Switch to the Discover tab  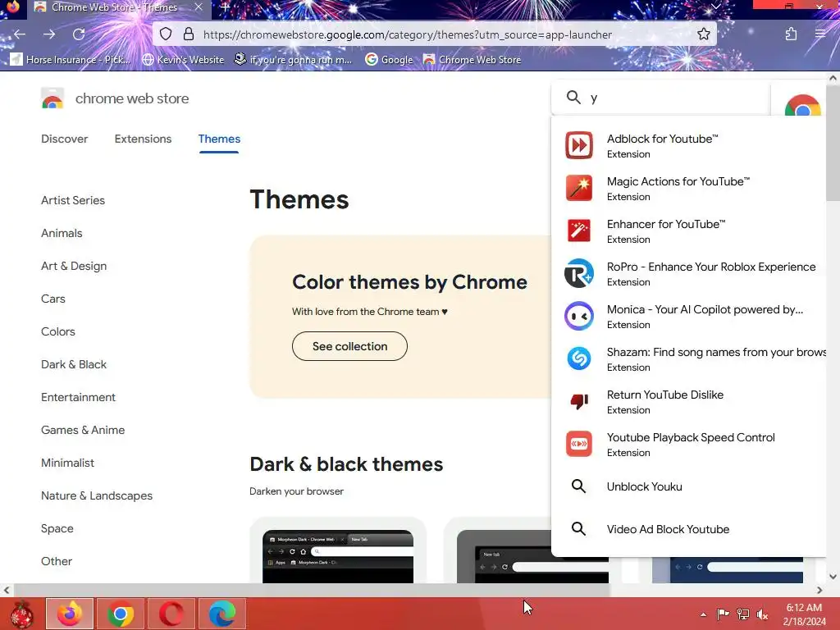click(64, 139)
